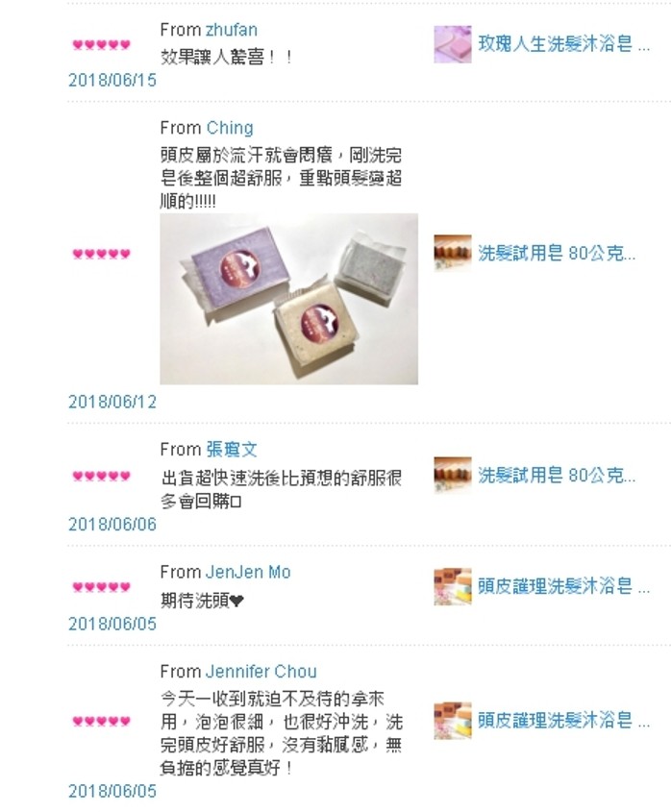Click trial soap thumbnail beside 張瓊文's review
This screenshot has height=812, width=671.
click(453, 476)
